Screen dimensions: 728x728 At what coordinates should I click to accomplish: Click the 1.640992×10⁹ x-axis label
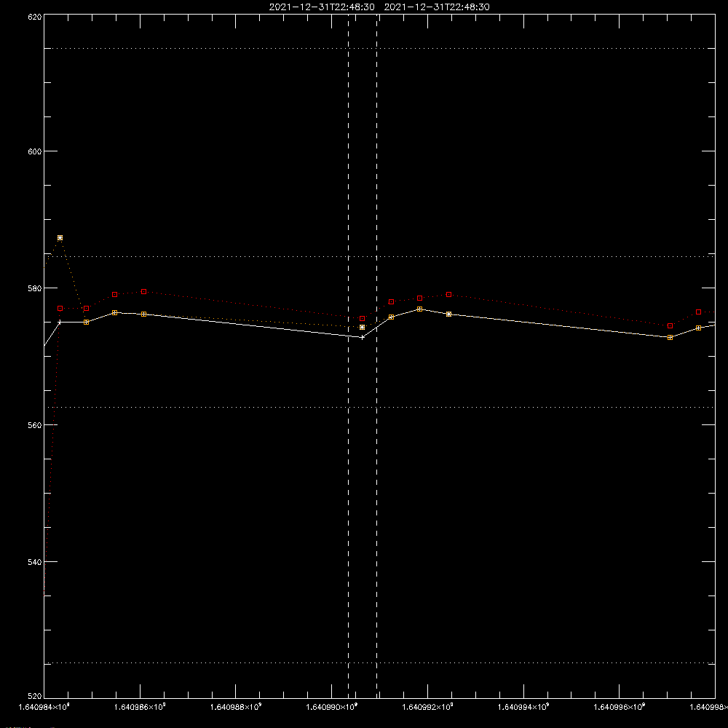tap(427, 707)
